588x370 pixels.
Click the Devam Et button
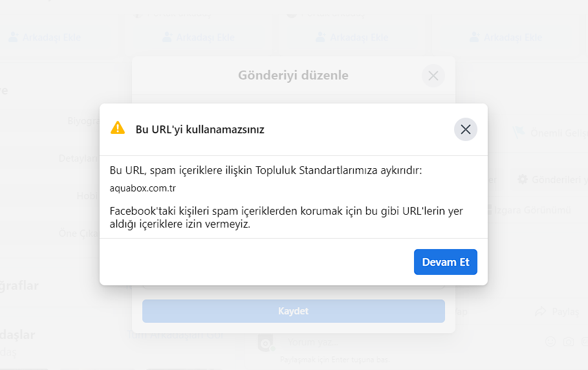click(446, 262)
